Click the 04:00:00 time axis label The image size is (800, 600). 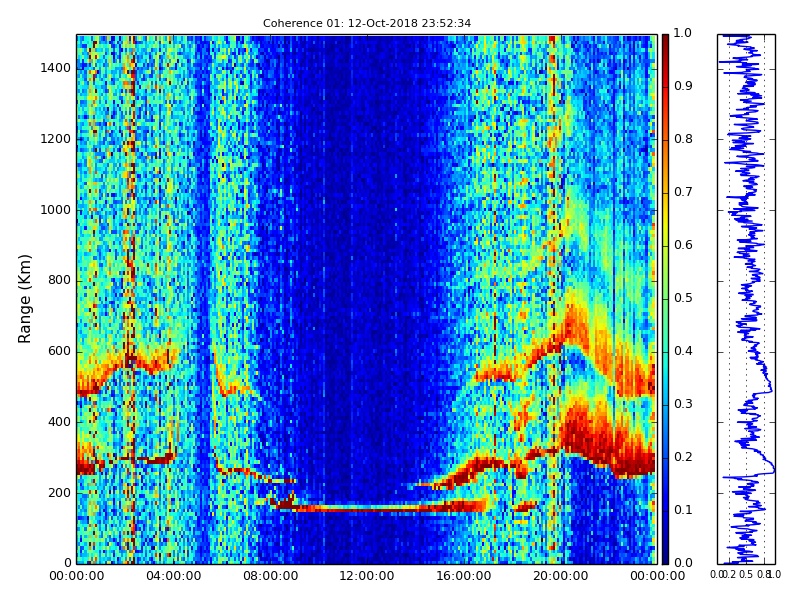(x=173, y=576)
